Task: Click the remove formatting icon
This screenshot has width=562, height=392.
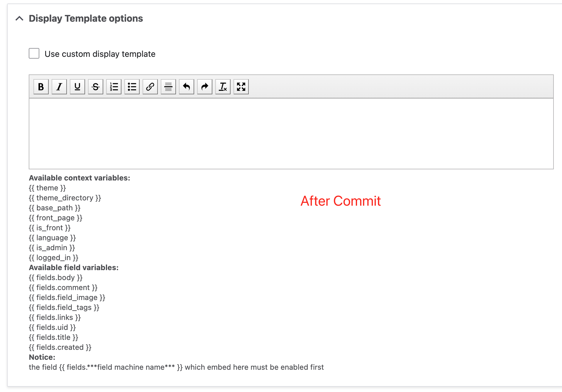Action: point(223,87)
